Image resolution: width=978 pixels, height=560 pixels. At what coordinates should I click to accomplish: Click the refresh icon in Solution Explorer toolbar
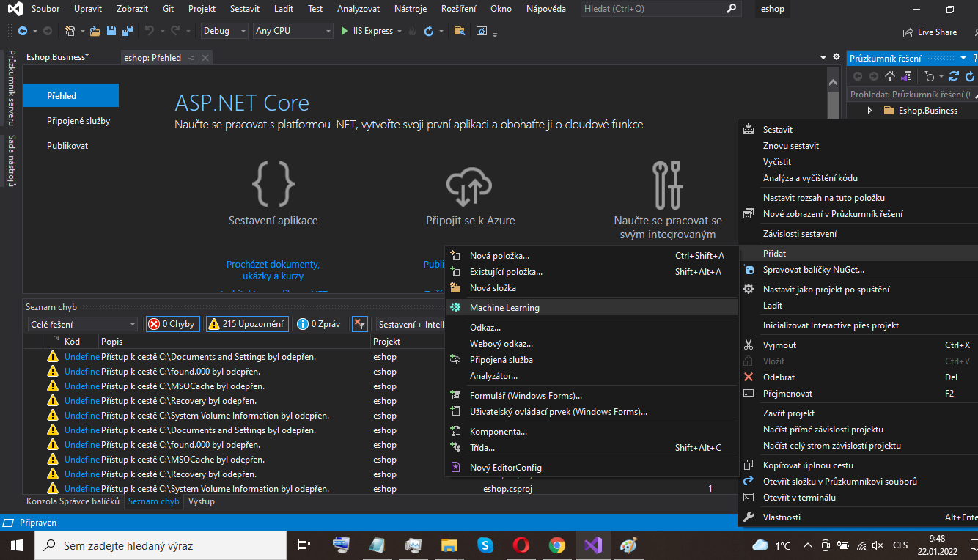pyautogui.click(x=970, y=76)
